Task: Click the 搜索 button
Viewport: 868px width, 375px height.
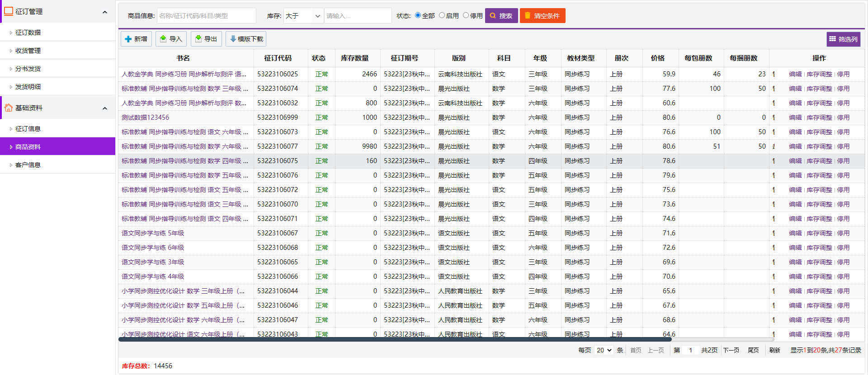Action: (x=501, y=16)
